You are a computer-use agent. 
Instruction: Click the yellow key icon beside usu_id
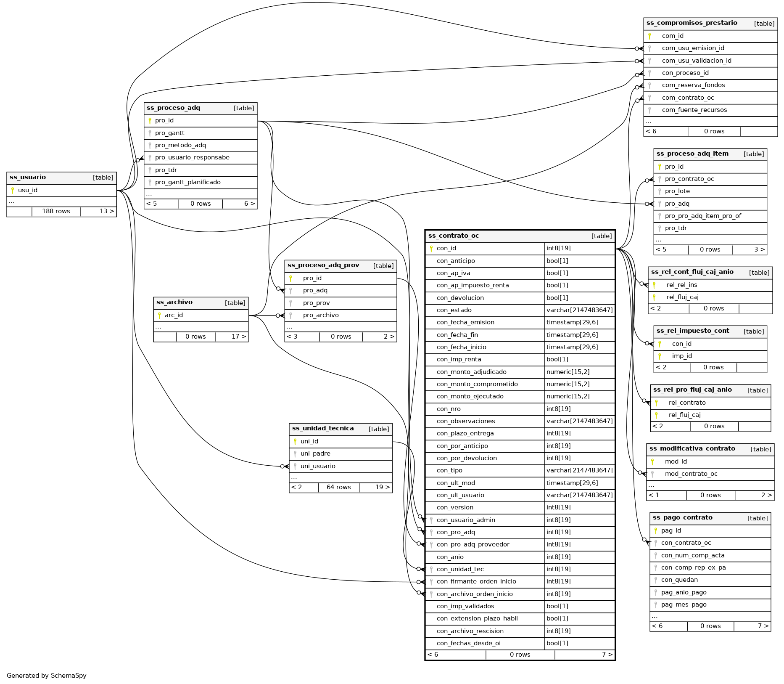(13, 191)
